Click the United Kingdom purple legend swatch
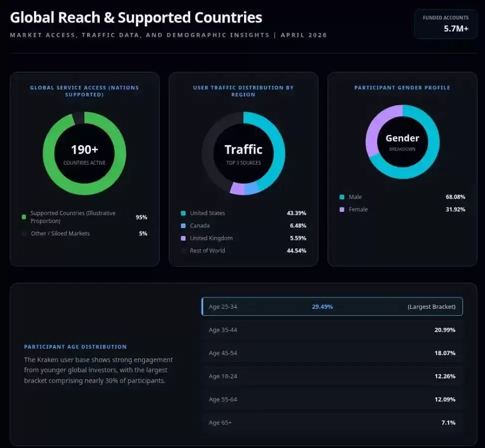 (183, 238)
